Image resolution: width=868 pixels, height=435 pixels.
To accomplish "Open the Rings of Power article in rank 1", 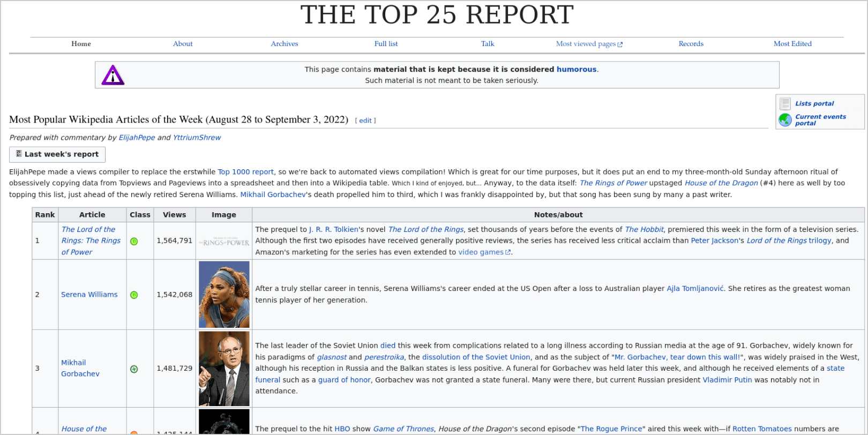I will click(91, 241).
